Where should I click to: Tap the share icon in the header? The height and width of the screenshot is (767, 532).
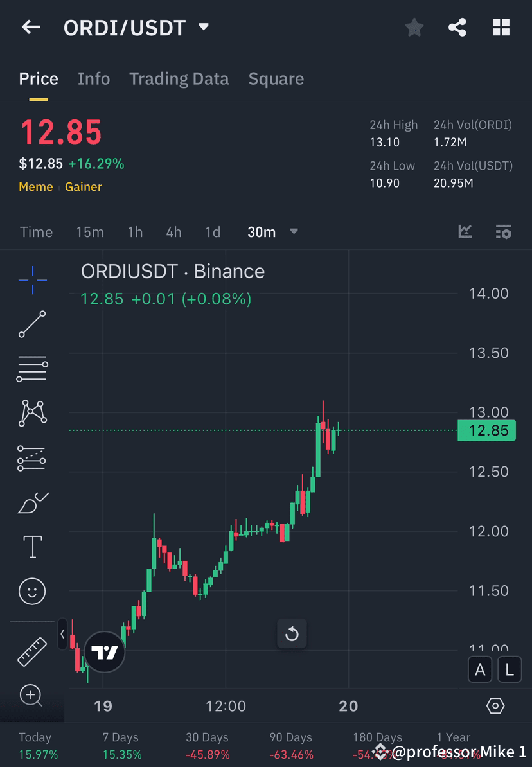click(x=457, y=27)
